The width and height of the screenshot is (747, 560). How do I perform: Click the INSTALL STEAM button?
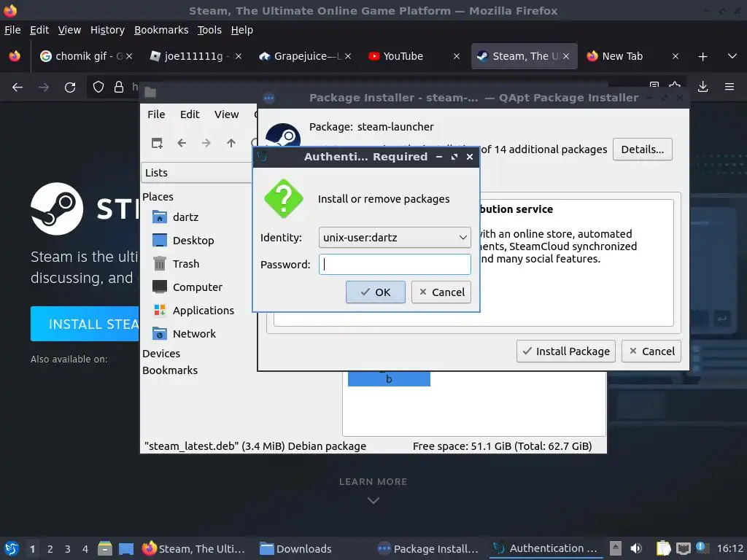pyautogui.click(x=85, y=324)
